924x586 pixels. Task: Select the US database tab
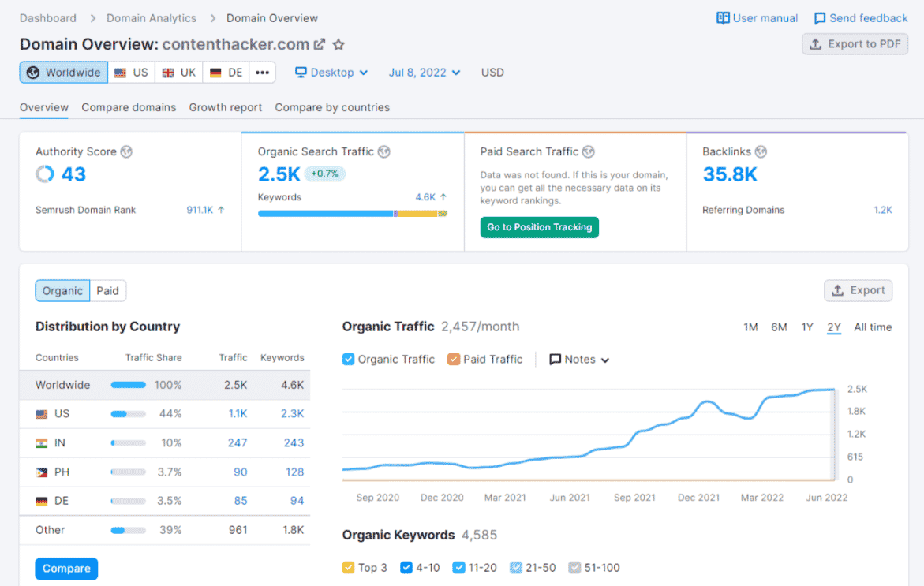(x=132, y=73)
